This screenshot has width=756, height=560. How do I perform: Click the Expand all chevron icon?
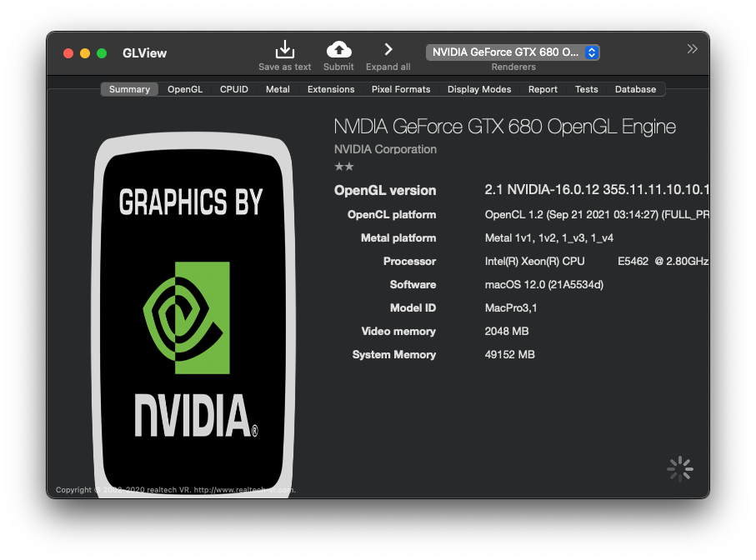coord(388,49)
